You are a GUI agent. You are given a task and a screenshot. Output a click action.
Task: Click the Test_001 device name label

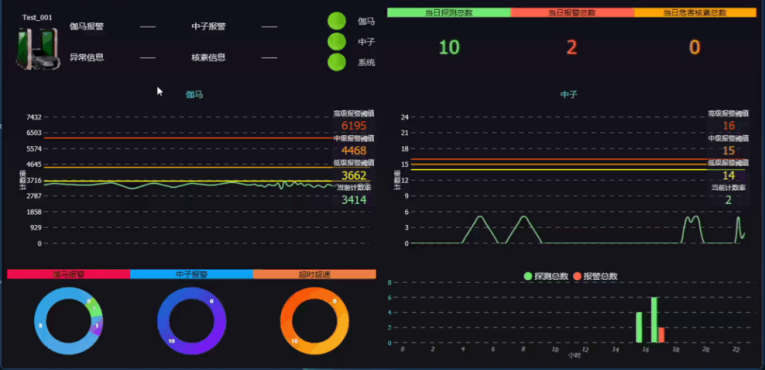pos(37,18)
